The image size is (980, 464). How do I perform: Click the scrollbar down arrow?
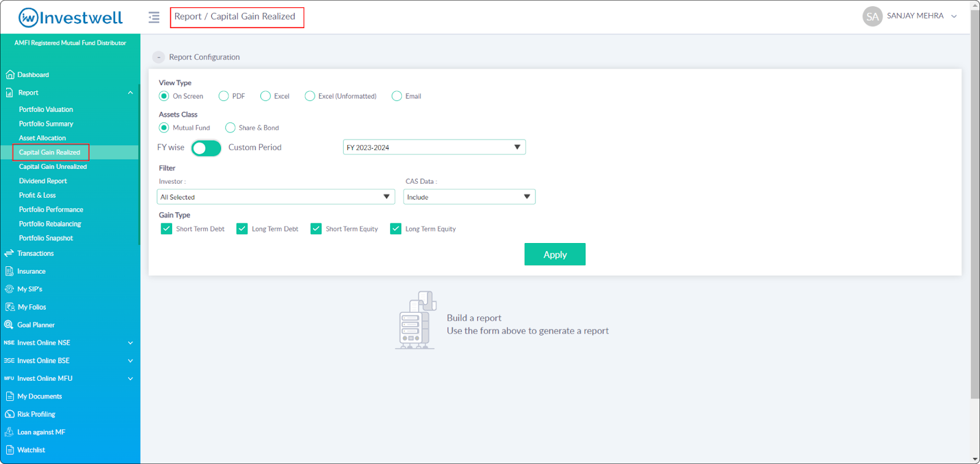[975, 459]
